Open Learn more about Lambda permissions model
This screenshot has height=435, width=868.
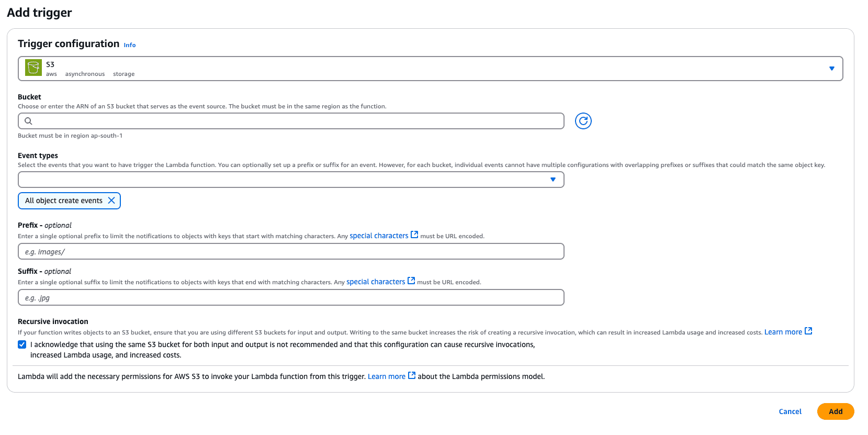coord(386,376)
